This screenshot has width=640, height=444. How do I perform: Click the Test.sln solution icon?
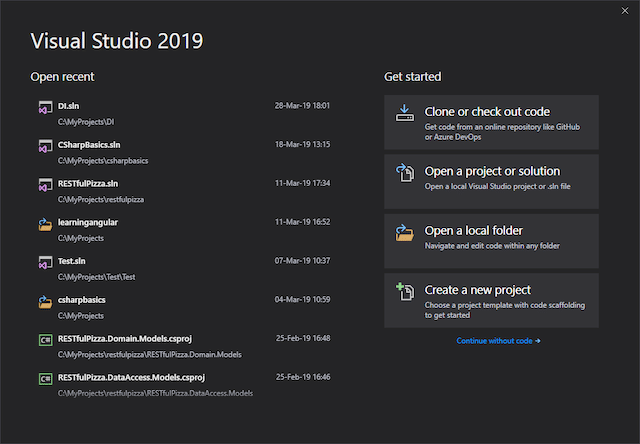tap(45, 262)
